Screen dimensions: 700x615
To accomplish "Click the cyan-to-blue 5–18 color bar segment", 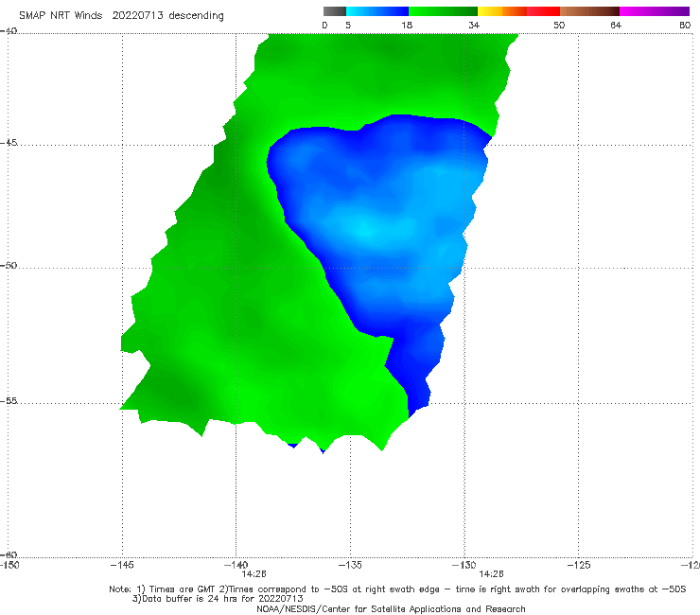I will tap(377, 11).
